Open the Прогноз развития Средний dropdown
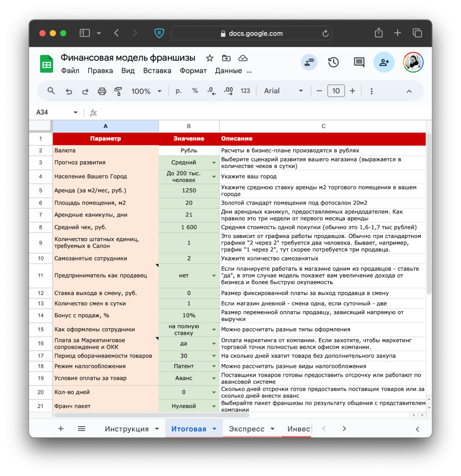This screenshot has height=476, width=461. [x=214, y=162]
